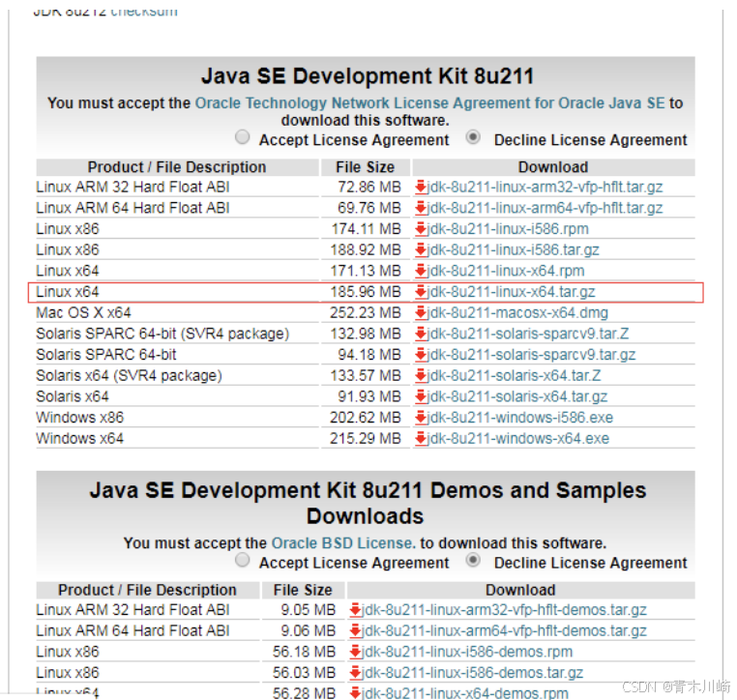Select Accept License Agreement for Demos and Samples

coord(243,560)
